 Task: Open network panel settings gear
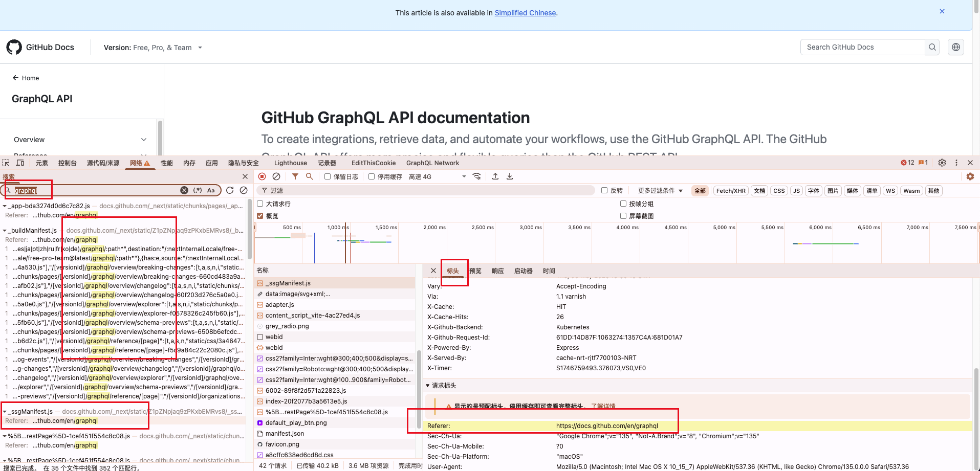[x=970, y=176]
